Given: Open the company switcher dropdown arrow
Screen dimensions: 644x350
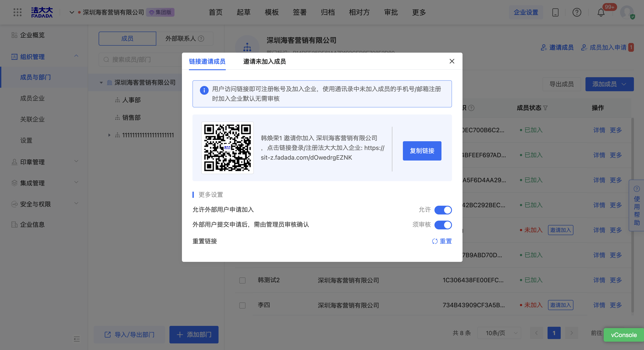Looking at the screenshot, I should point(72,12).
